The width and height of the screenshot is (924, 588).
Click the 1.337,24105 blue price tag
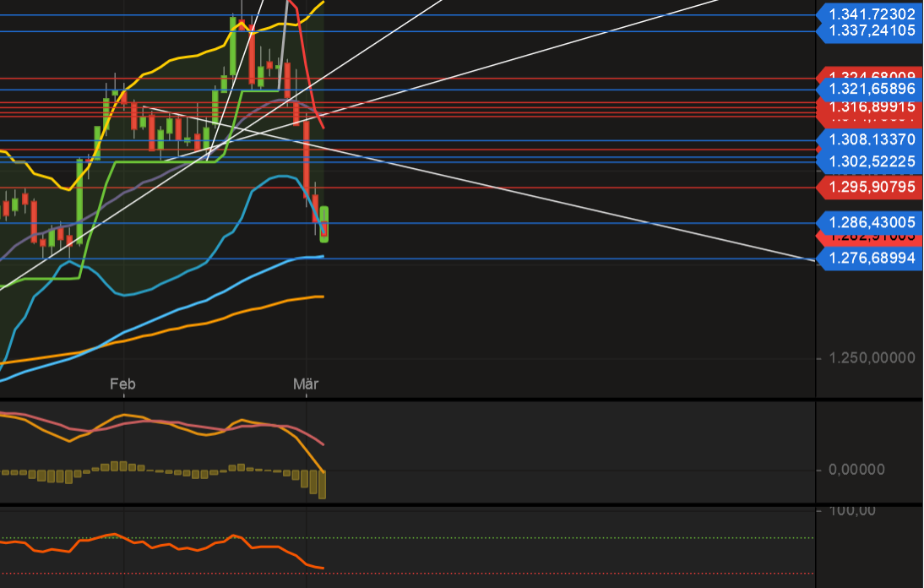[x=869, y=30]
